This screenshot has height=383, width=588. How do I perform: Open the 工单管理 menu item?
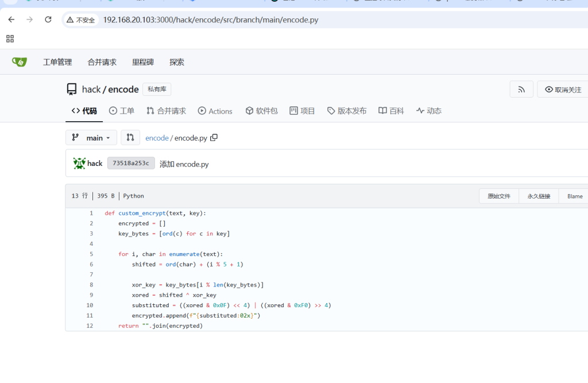tap(57, 62)
